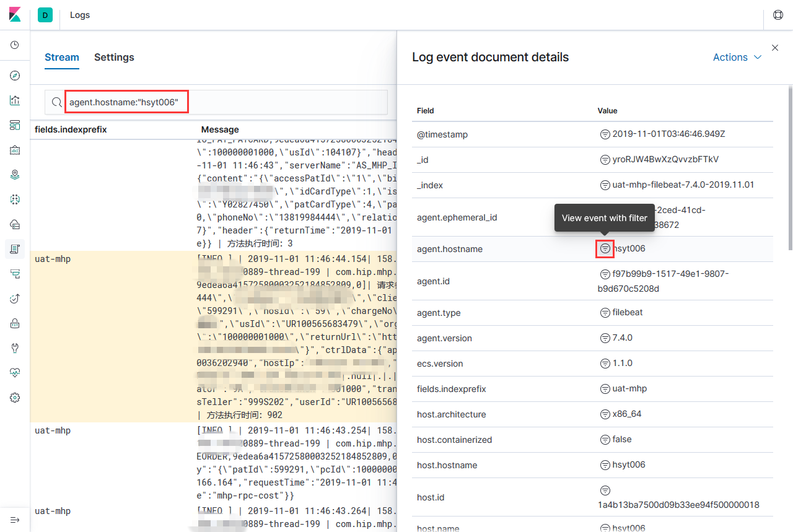This screenshot has height=532, width=793.
Task: Open Canvas from the sidebar
Action: click(15, 150)
